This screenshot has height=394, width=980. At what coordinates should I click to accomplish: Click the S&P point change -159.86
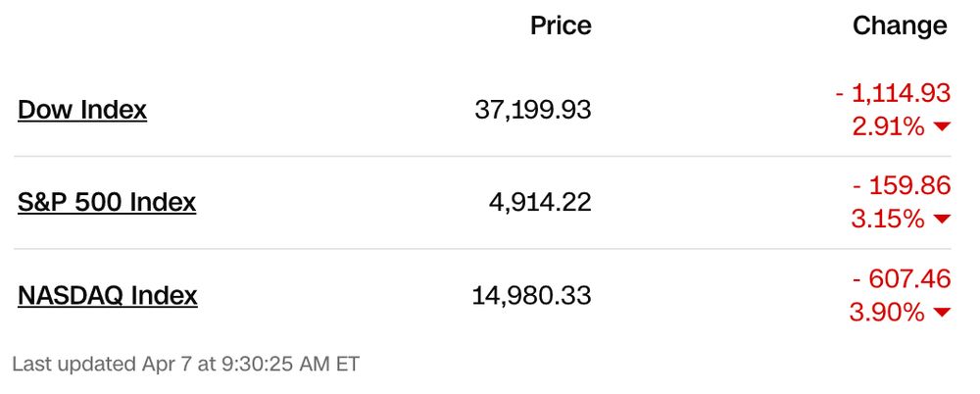pos(902,186)
